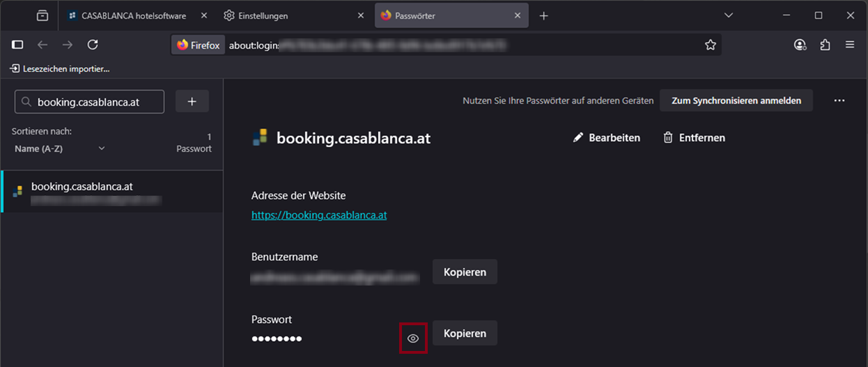Open the Firefox account icon
The height and width of the screenshot is (367, 868).
point(800,45)
